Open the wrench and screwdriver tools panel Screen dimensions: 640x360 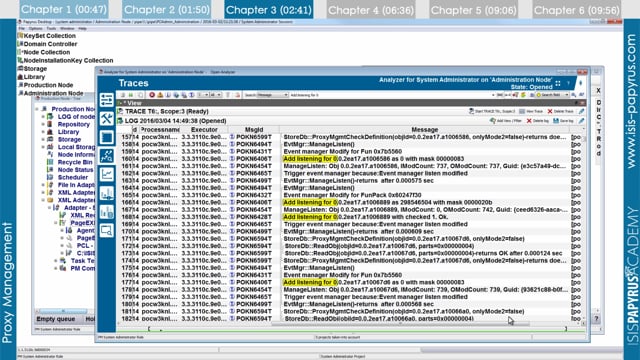tap(107, 119)
